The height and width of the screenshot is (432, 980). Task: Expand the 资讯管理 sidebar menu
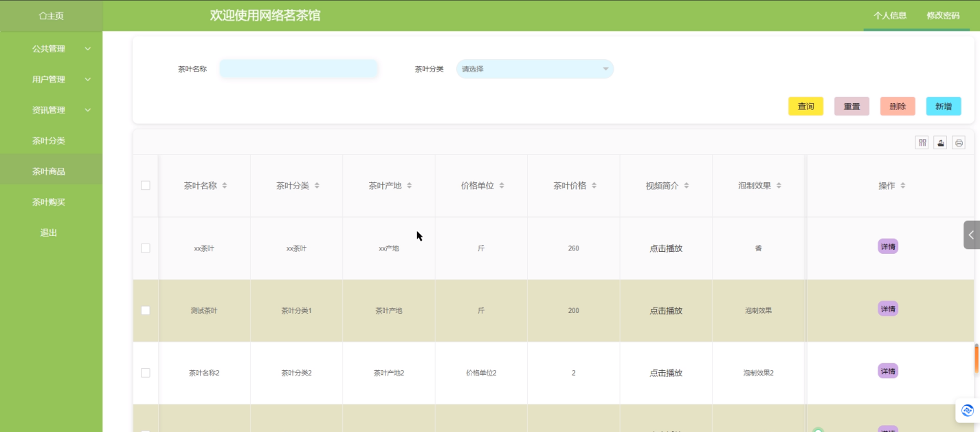click(x=52, y=110)
